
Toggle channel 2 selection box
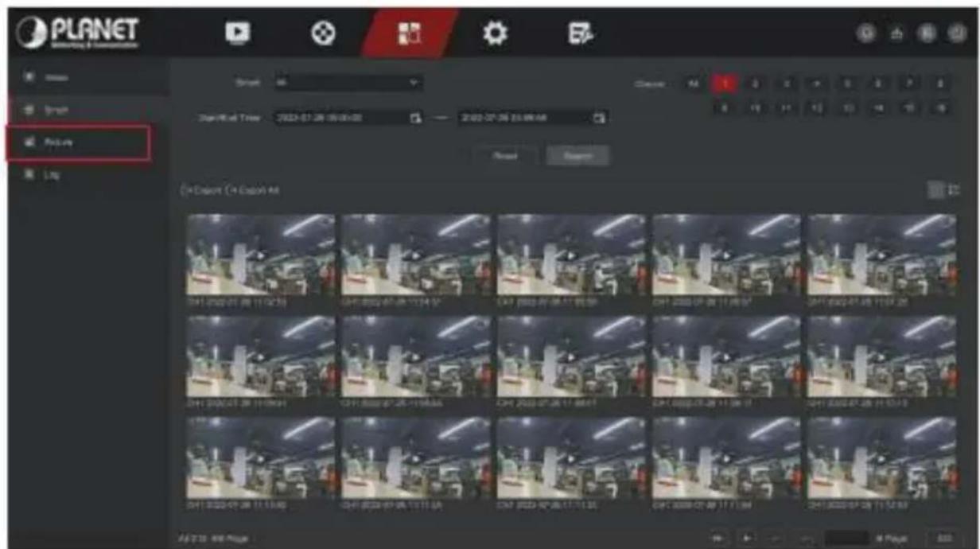click(752, 82)
